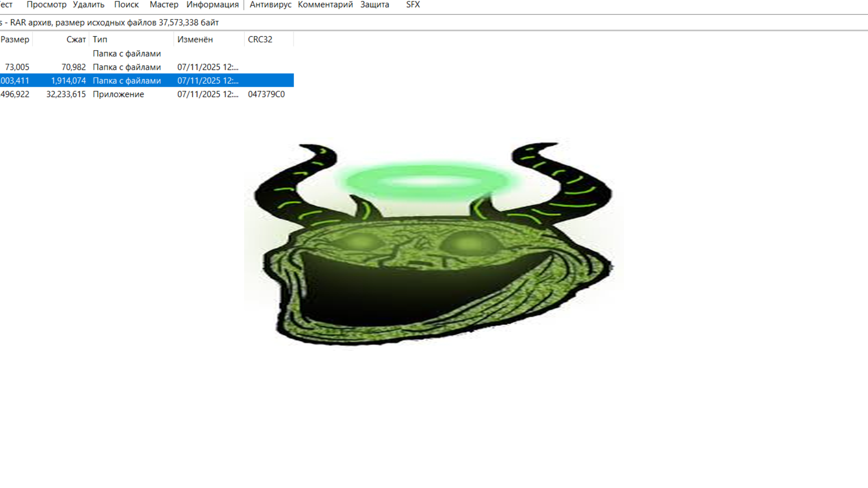Sort by the Сжат column header
The height and width of the screenshot is (488, 868).
[x=75, y=39]
